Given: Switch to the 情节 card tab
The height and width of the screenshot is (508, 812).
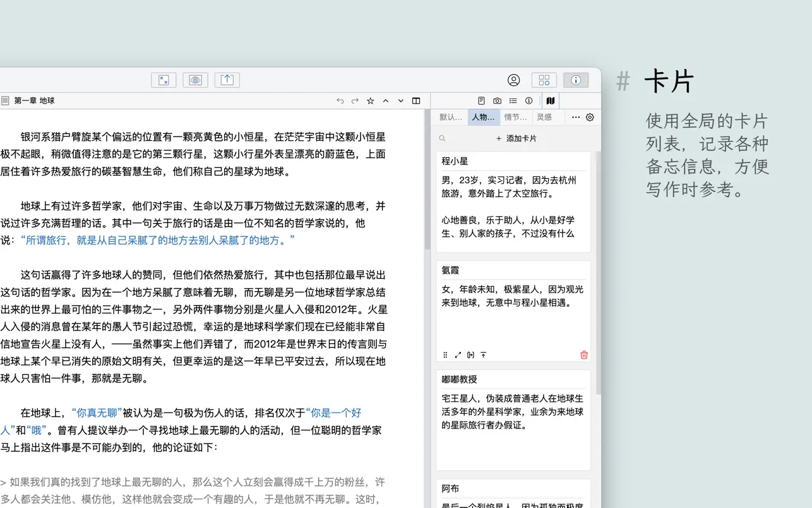Looking at the screenshot, I should click(516, 117).
